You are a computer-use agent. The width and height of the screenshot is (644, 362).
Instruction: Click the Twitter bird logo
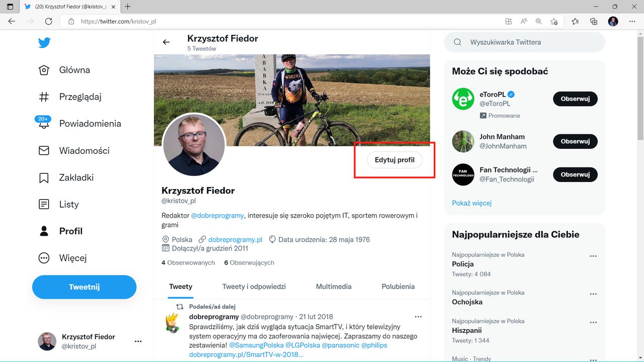[44, 43]
